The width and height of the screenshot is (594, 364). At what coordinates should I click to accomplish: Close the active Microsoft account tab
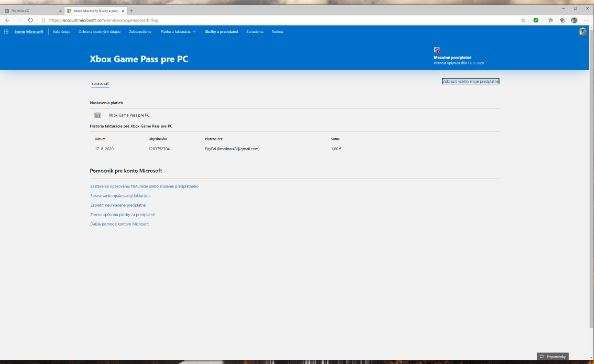point(123,11)
